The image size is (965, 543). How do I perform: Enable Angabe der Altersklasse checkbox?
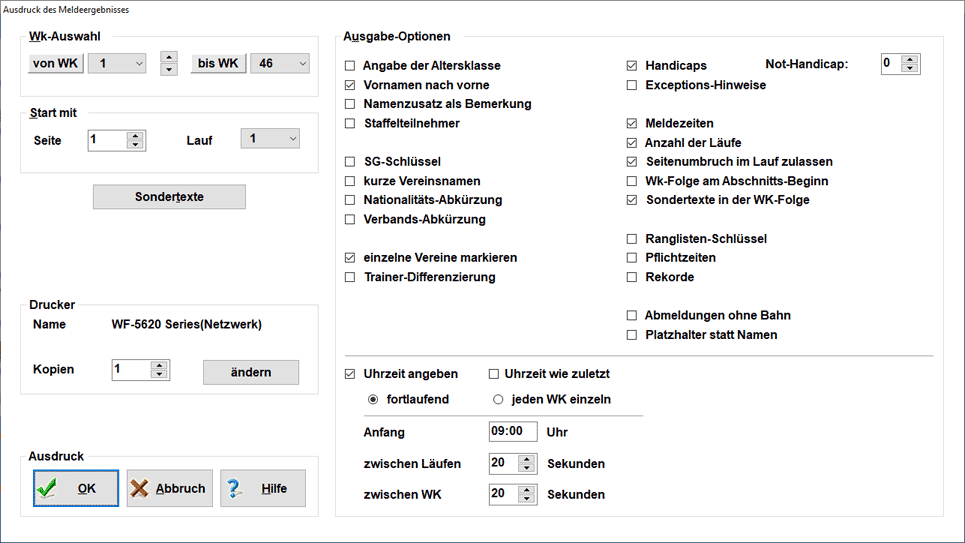pyautogui.click(x=350, y=66)
